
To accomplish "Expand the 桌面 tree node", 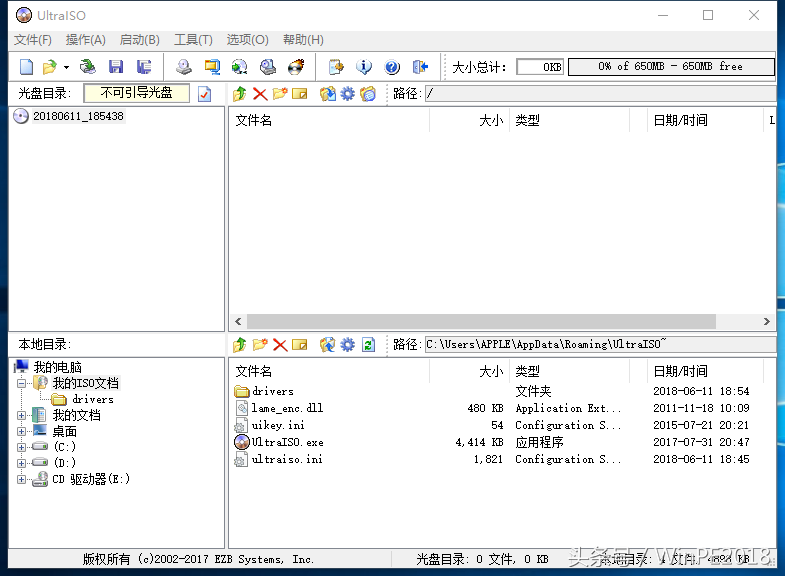I will point(22,431).
